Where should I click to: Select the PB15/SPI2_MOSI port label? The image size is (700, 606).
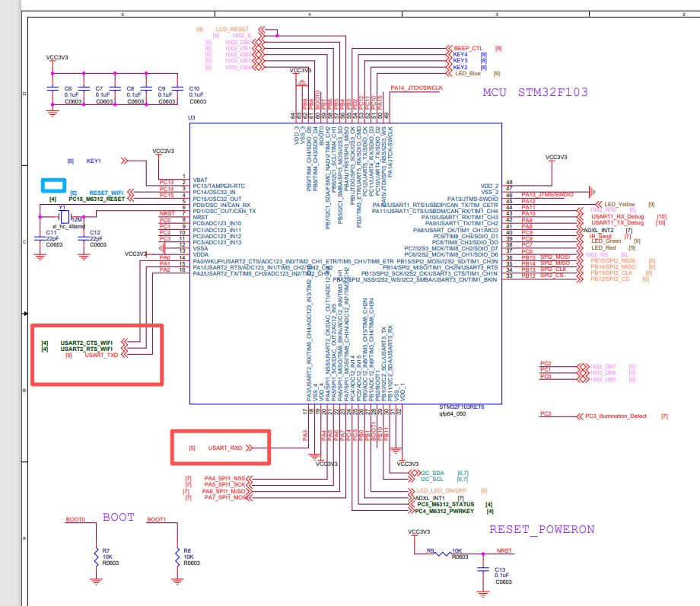613,260
